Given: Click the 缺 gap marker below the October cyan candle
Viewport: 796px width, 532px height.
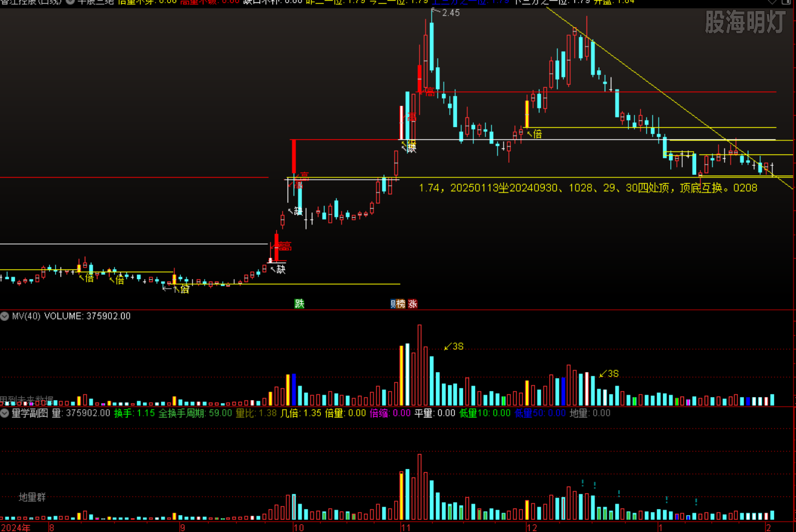Looking at the screenshot, I should click(298, 211).
